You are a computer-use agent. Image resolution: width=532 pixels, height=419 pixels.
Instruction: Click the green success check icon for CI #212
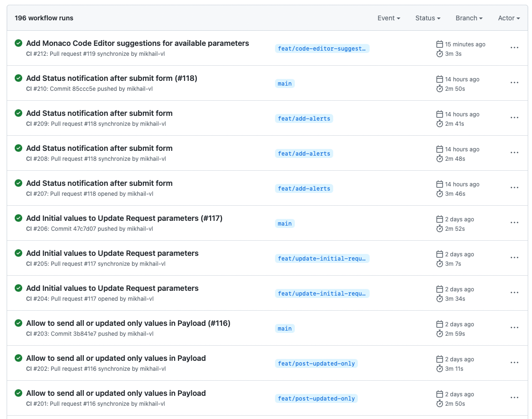[x=18, y=43]
